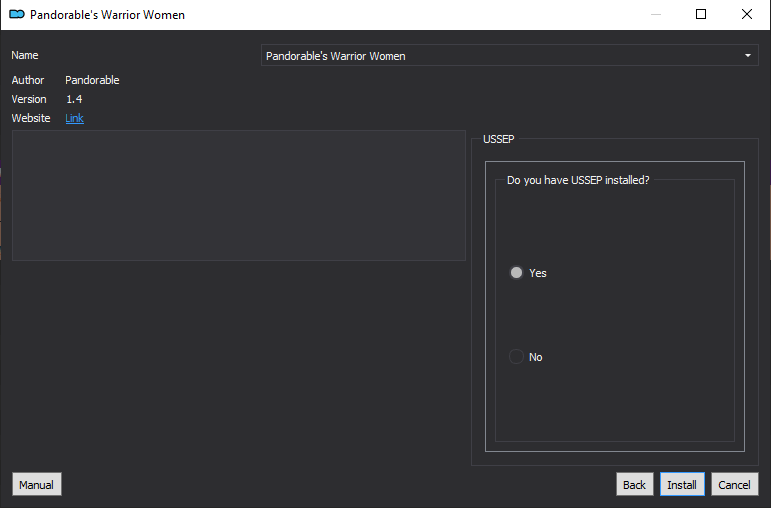
Task: Select the Yes radio button for USSEP
Action: coord(516,272)
